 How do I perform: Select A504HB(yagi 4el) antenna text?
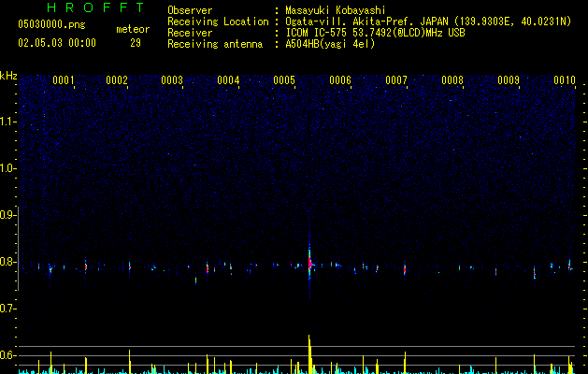[x=330, y=44]
